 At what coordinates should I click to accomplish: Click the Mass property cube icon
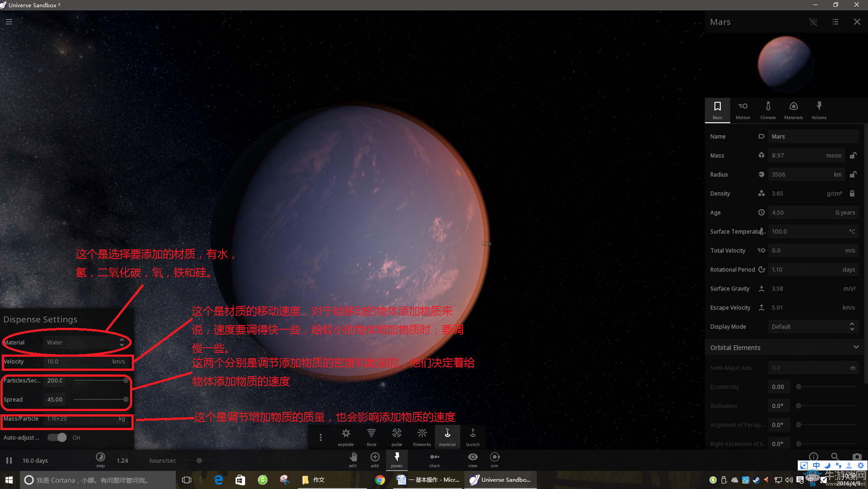tap(761, 155)
